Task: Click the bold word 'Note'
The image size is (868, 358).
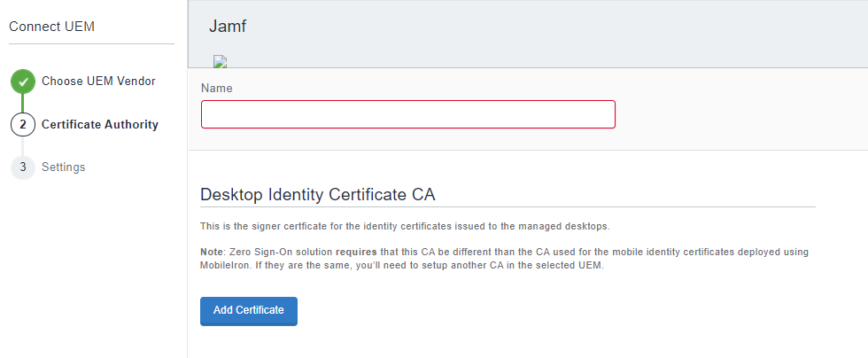Action: (x=213, y=253)
